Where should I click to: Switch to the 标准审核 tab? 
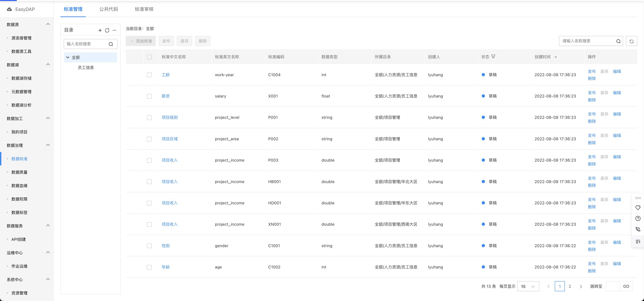pyautogui.click(x=144, y=9)
